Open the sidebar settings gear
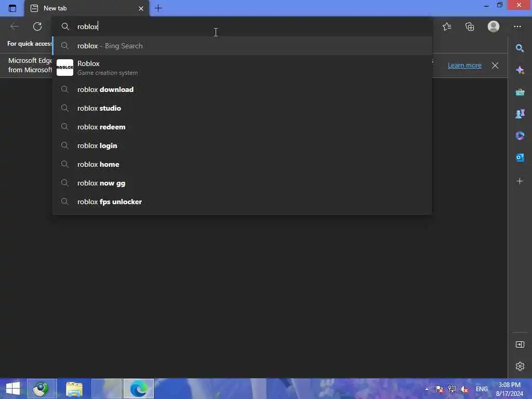This screenshot has height=399, width=532. (520, 366)
